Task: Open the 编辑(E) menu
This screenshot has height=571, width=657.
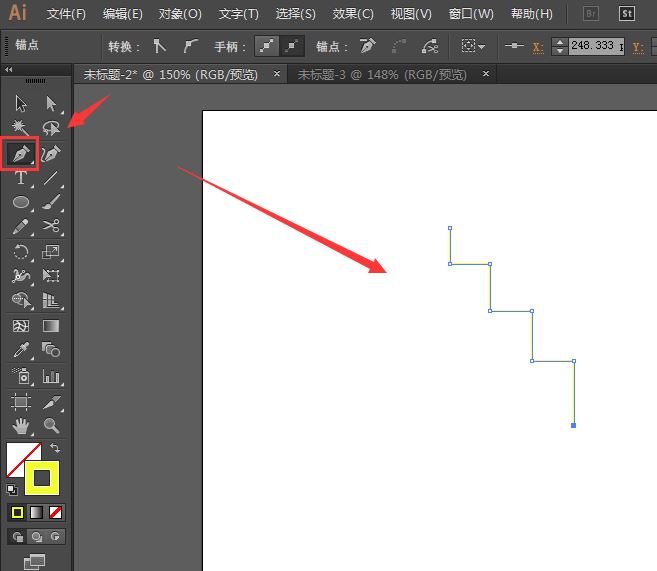Action: coord(122,14)
